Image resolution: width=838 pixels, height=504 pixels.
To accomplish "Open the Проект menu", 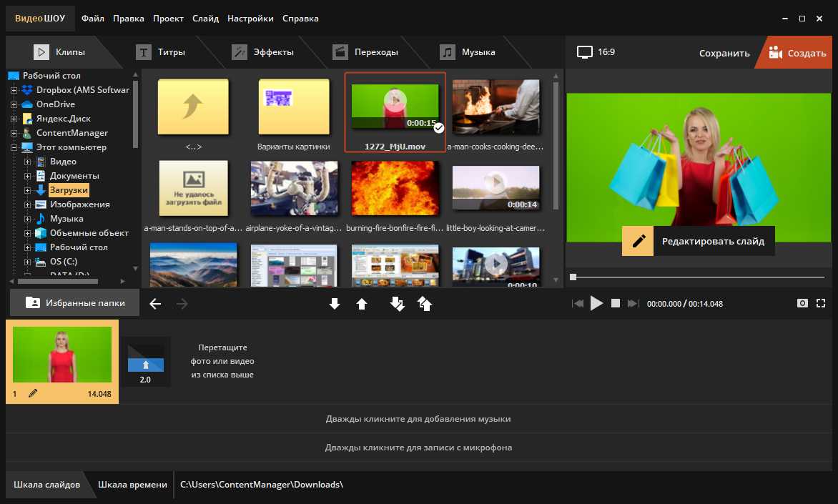I will click(x=168, y=18).
